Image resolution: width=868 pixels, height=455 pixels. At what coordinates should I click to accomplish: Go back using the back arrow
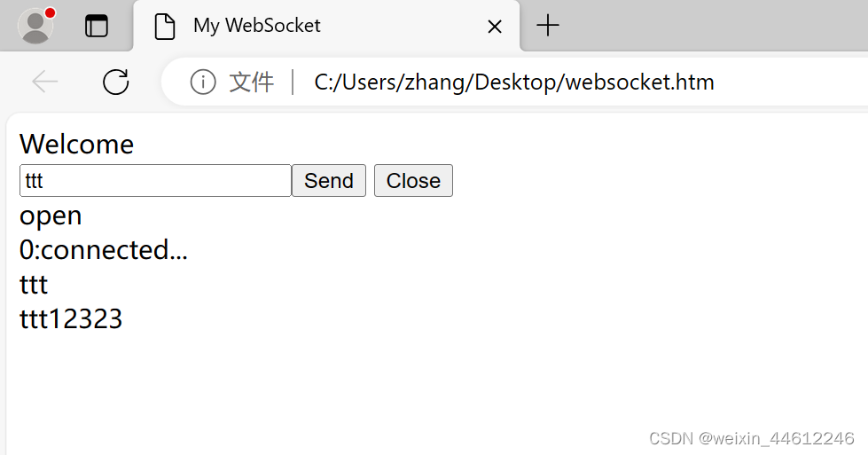tap(45, 82)
